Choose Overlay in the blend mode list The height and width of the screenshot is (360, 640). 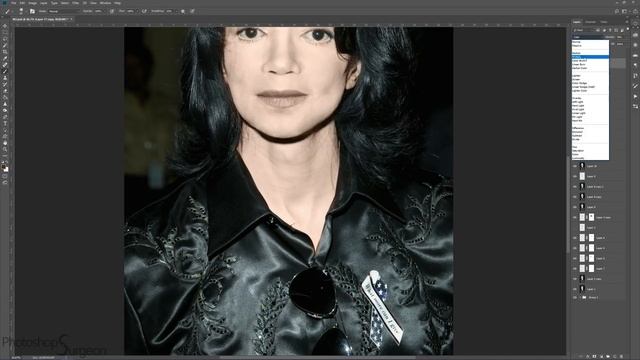pyautogui.click(x=590, y=98)
